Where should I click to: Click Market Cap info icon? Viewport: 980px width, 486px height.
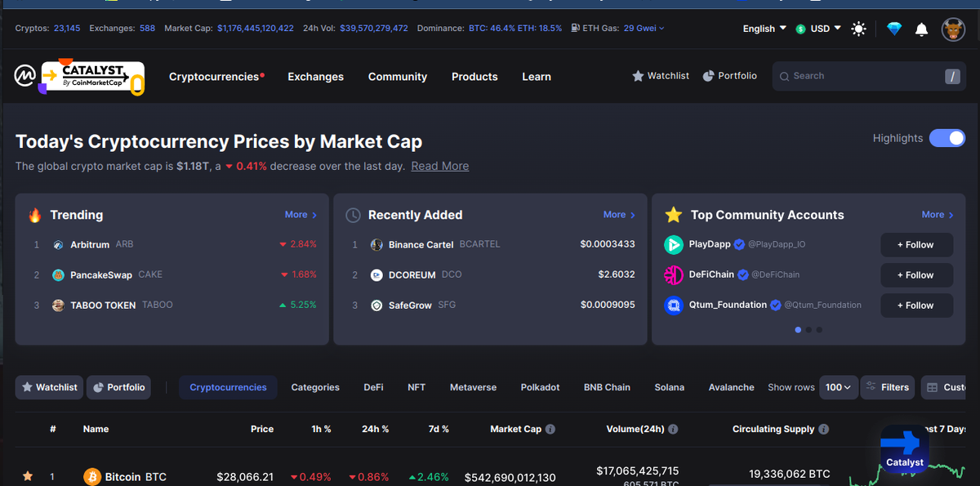tap(550, 429)
